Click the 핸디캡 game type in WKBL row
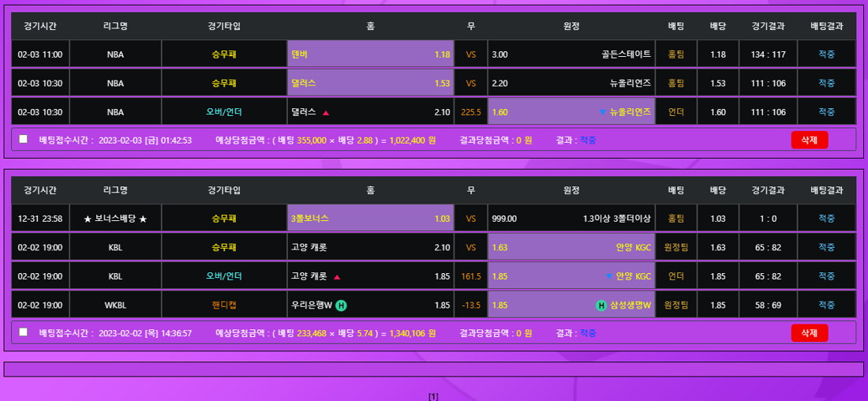The image size is (868, 401). 224,305
